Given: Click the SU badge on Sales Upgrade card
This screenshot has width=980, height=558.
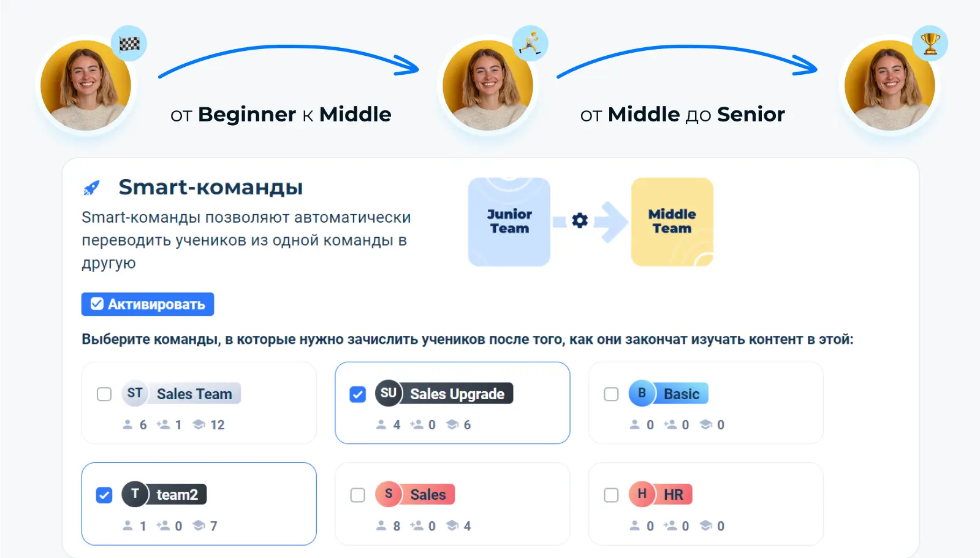Looking at the screenshot, I should tap(389, 394).
